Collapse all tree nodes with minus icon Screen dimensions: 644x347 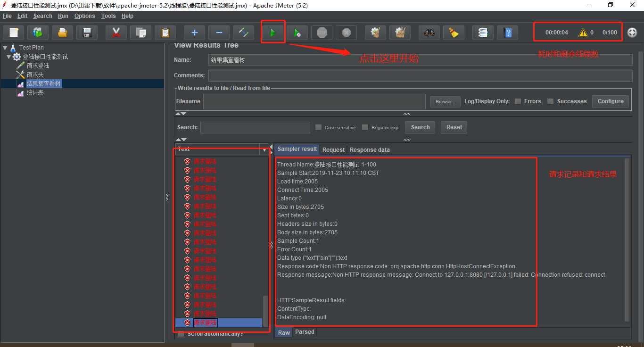pos(219,33)
